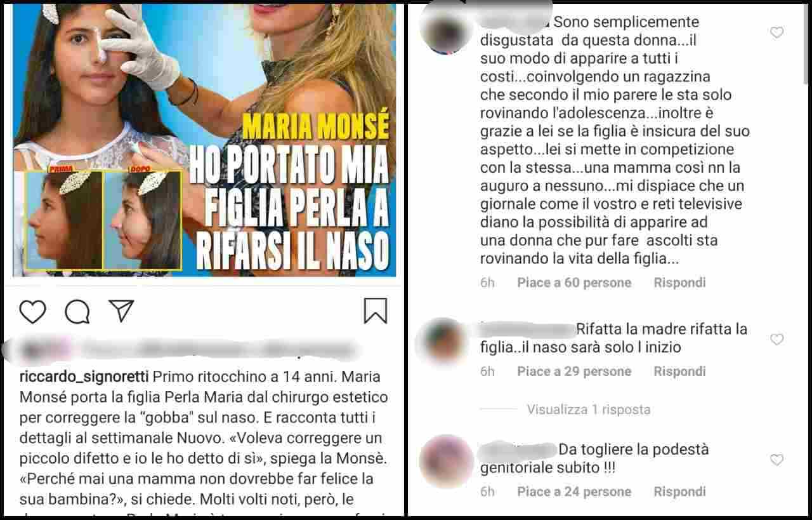Like the 'Rifatta la madre' comment
Screen dimensions: 812x520
click(776, 340)
